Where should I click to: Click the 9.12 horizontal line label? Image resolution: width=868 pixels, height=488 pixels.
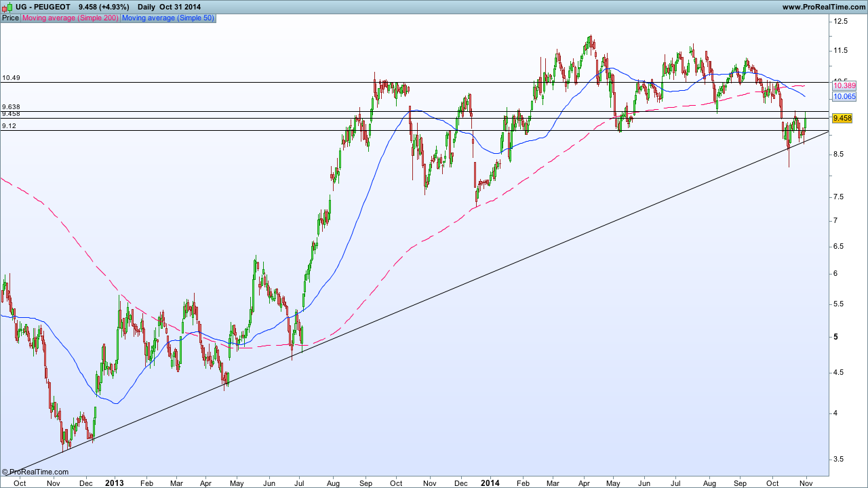pyautogui.click(x=9, y=126)
